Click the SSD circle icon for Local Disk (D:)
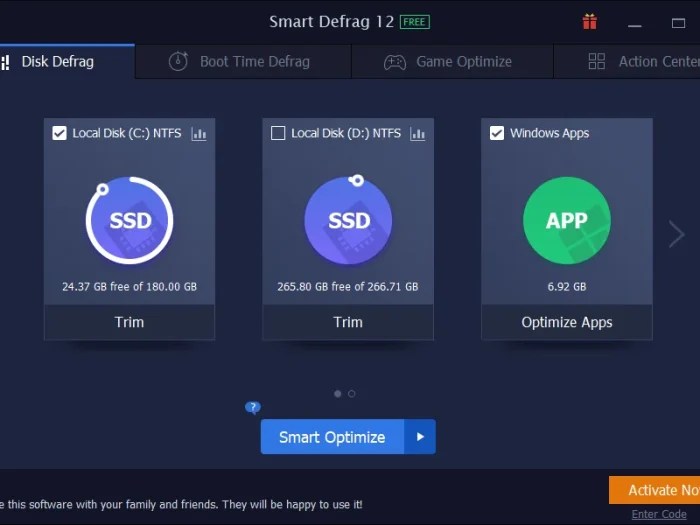700x525 pixels. click(x=348, y=220)
